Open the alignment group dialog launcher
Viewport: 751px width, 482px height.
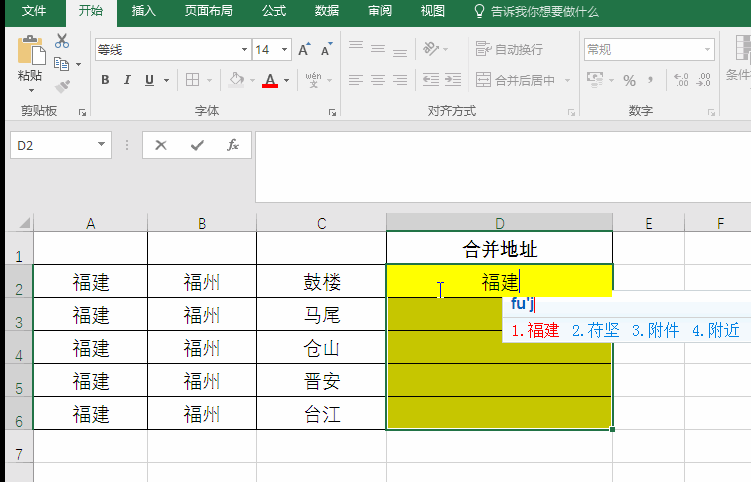[x=571, y=112]
